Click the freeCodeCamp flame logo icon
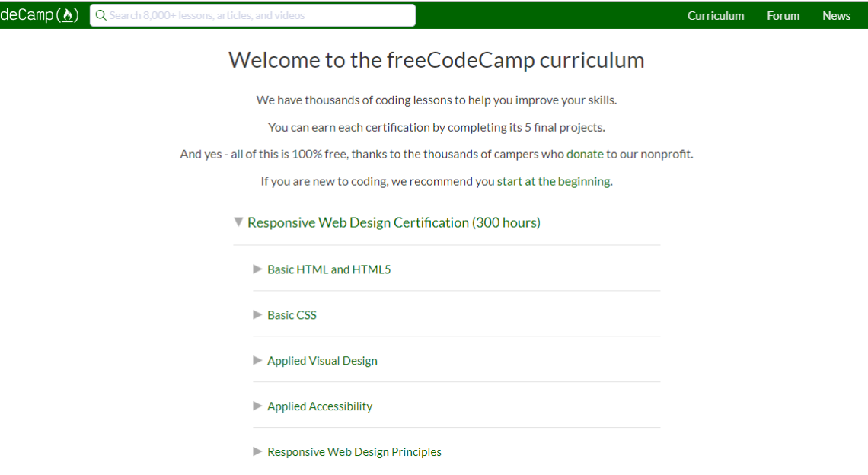The height and width of the screenshot is (475, 868). pos(69,15)
